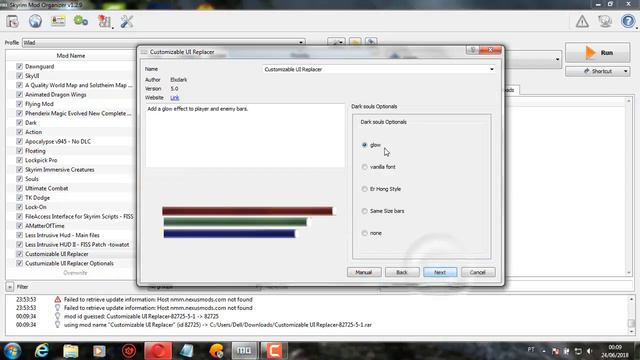Open the Tools puzzle icon
Image resolution: width=640 pixels, height=360 pixels.
[x=104, y=21]
